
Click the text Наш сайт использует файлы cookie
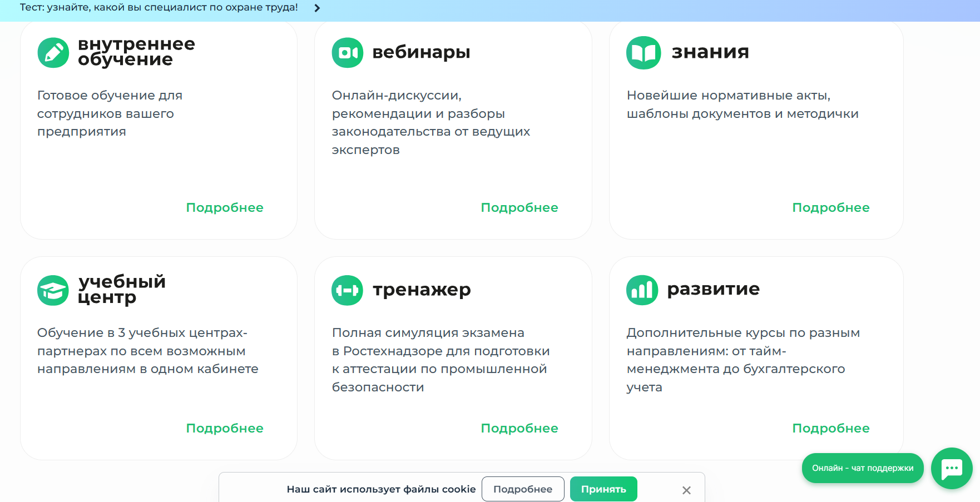click(381, 489)
